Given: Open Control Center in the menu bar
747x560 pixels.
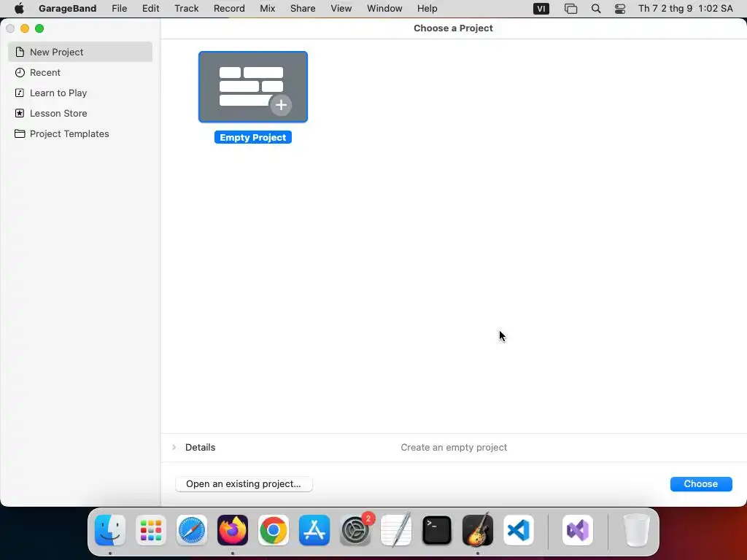Looking at the screenshot, I should coord(620,9).
